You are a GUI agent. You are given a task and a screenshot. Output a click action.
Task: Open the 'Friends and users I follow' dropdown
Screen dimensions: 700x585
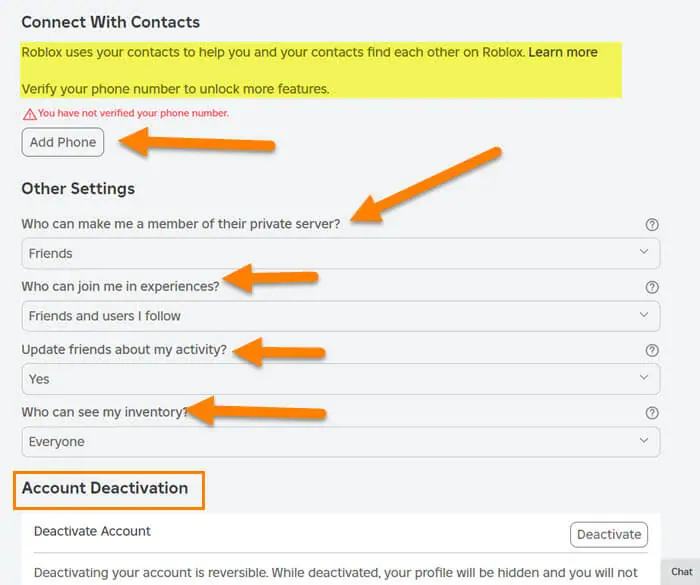coord(341,316)
